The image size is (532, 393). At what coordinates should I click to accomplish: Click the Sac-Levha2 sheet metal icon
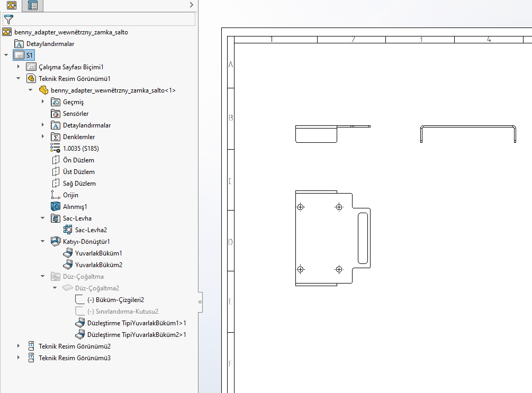68,230
